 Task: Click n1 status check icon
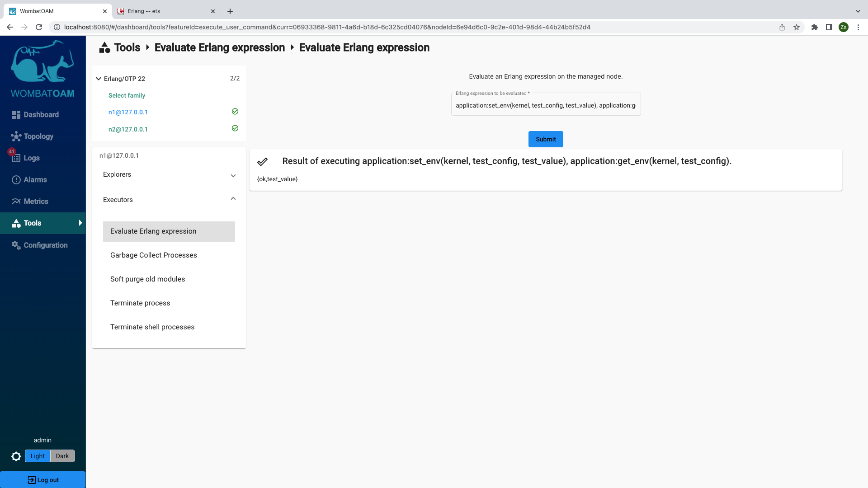click(x=235, y=112)
